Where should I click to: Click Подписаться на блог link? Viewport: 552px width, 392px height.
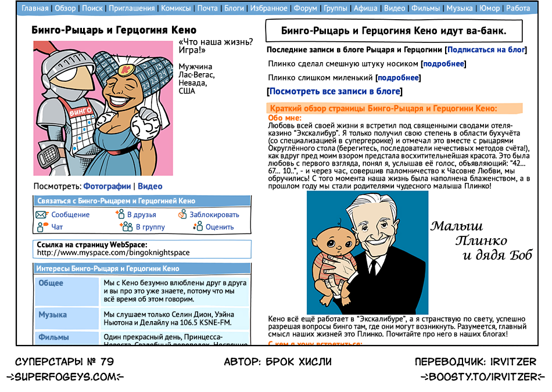tap(486, 49)
